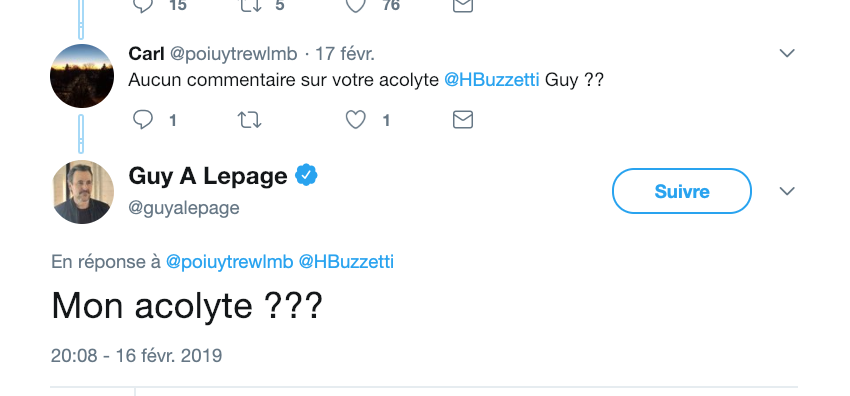Open Guy A Lepage's profile photo
The height and width of the screenshot is (396, 850).
pyautogui.click(x=82, y=192)
